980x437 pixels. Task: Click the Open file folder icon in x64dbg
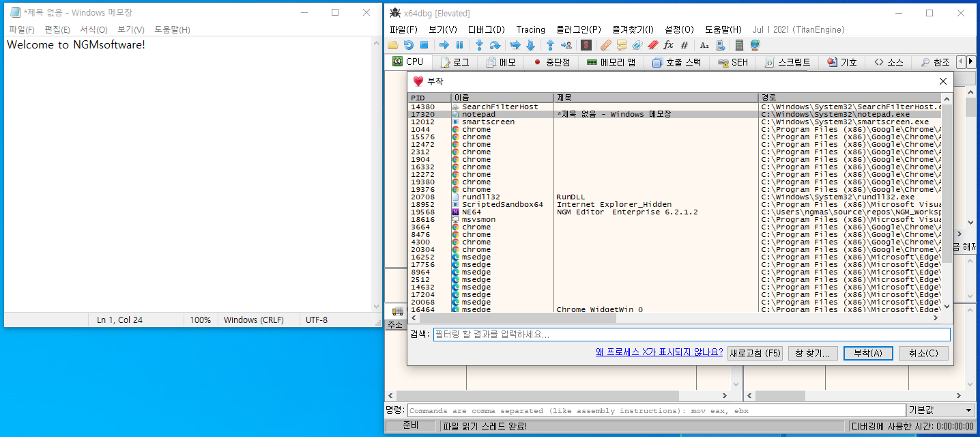pos(393,45)
